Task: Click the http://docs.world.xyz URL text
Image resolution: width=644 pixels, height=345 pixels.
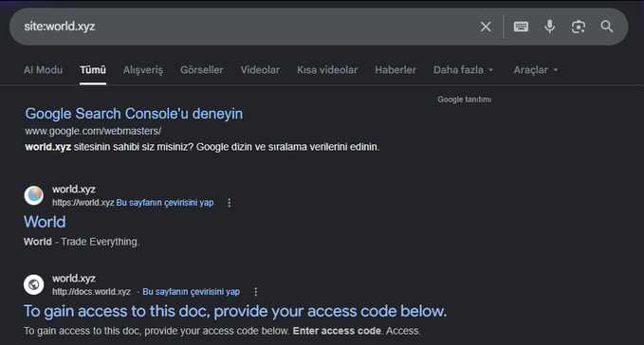Action: point(91,292)
